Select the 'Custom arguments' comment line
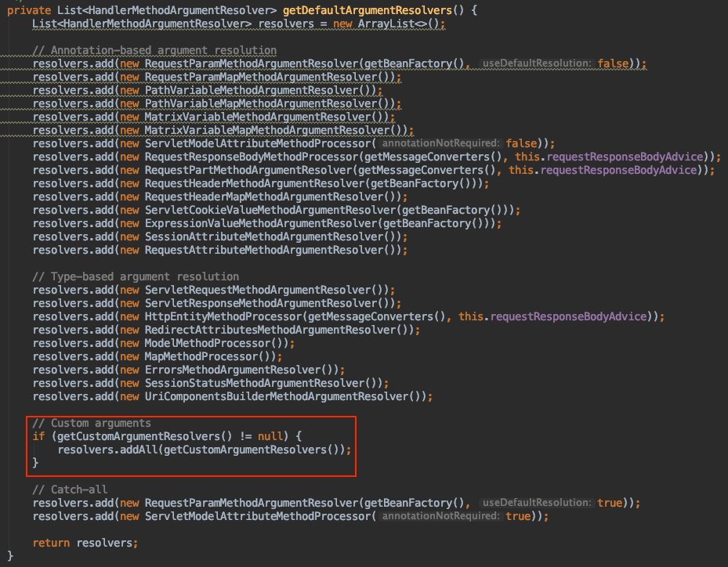 (92, 423)
